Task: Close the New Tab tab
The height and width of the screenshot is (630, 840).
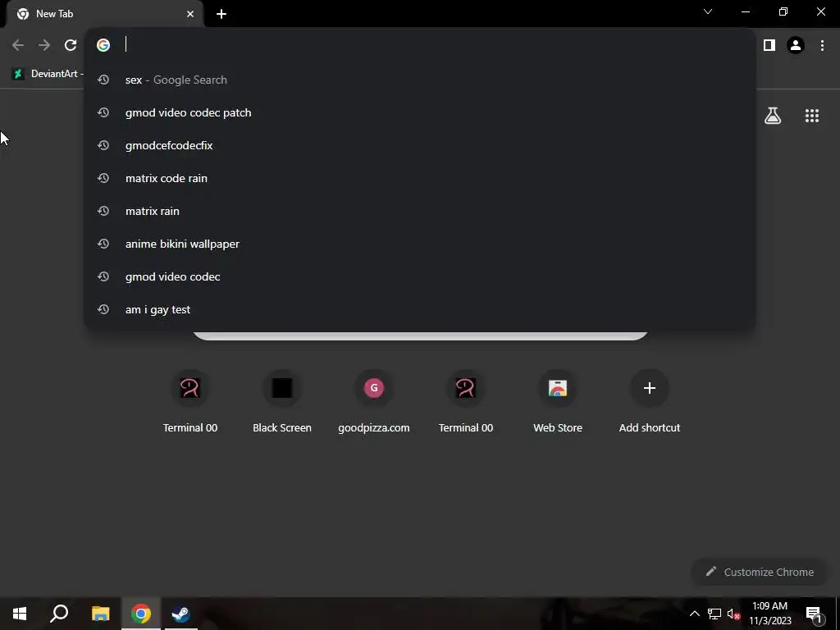Action: tap(190, 14)
